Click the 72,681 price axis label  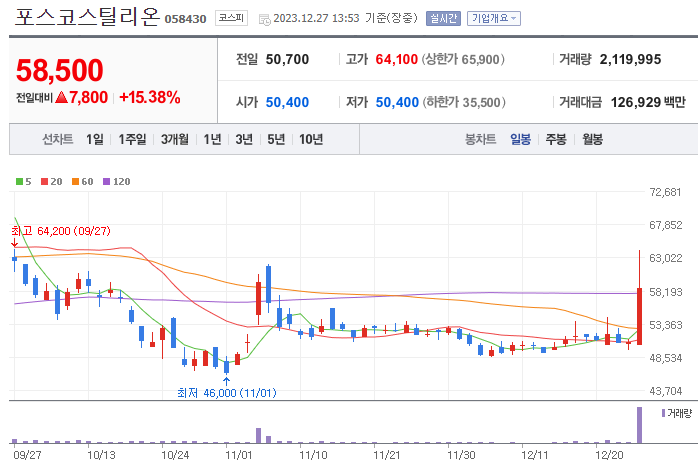tap(666, 192)
